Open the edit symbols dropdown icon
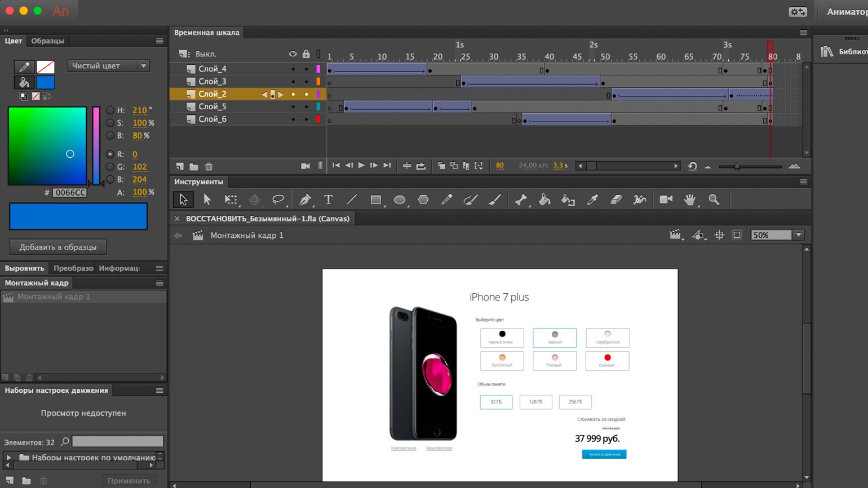Screen dimensions: 868x488 coord(699,235)
